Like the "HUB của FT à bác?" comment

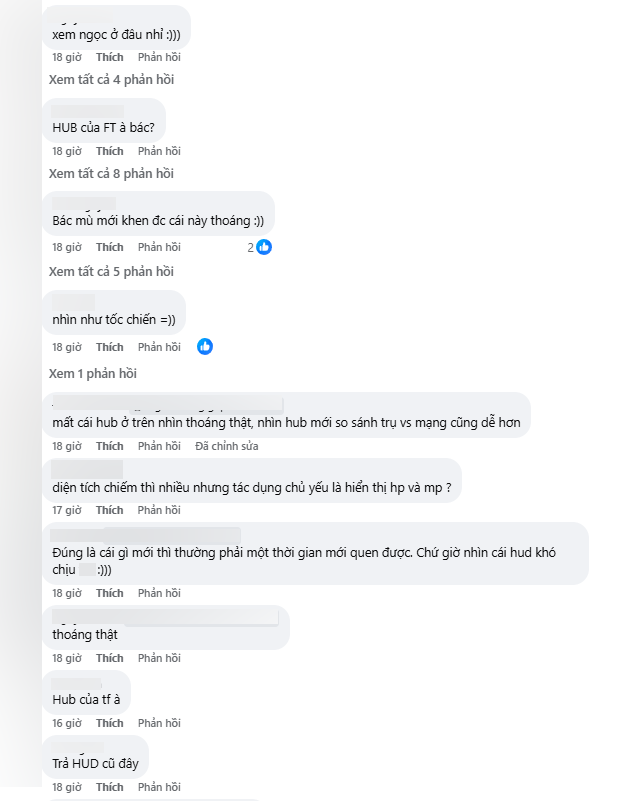(x=110, y=151)
